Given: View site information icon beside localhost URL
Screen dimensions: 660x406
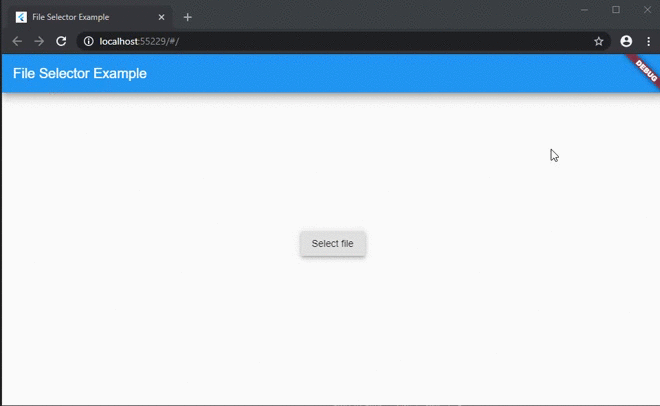Looking at the screenshot, I should click(88, 41).
